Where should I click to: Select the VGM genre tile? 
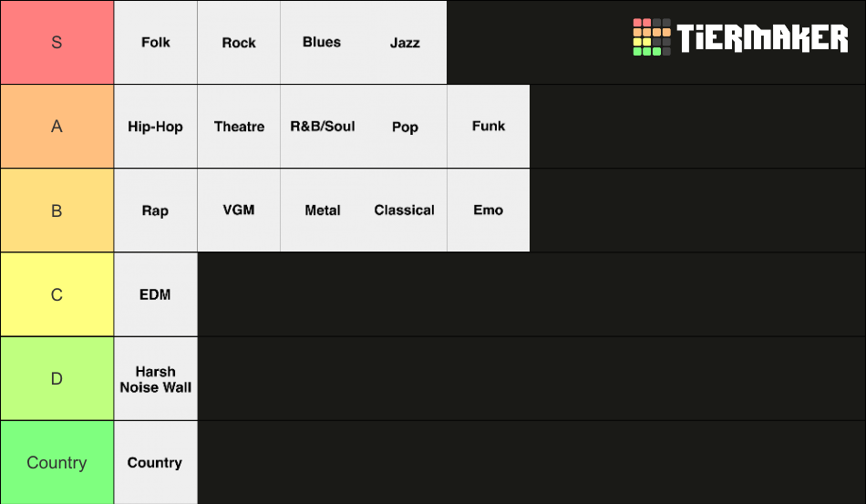(x=239, y=211)
